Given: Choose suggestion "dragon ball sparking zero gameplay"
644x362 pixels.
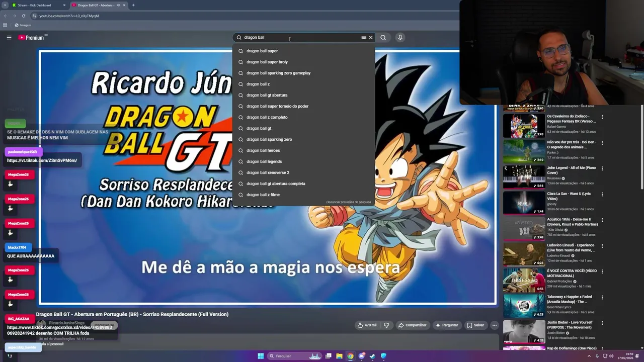Looking at the screenshot, I should 303,73.
